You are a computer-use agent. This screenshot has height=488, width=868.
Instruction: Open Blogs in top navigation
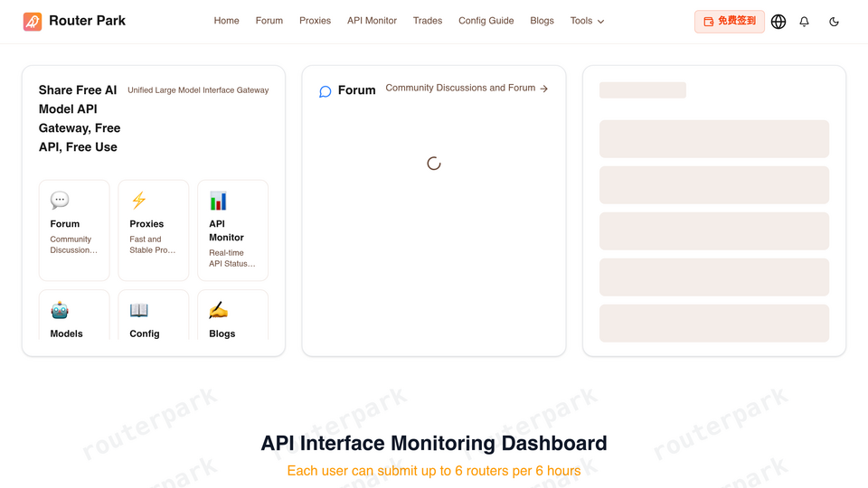542,21
